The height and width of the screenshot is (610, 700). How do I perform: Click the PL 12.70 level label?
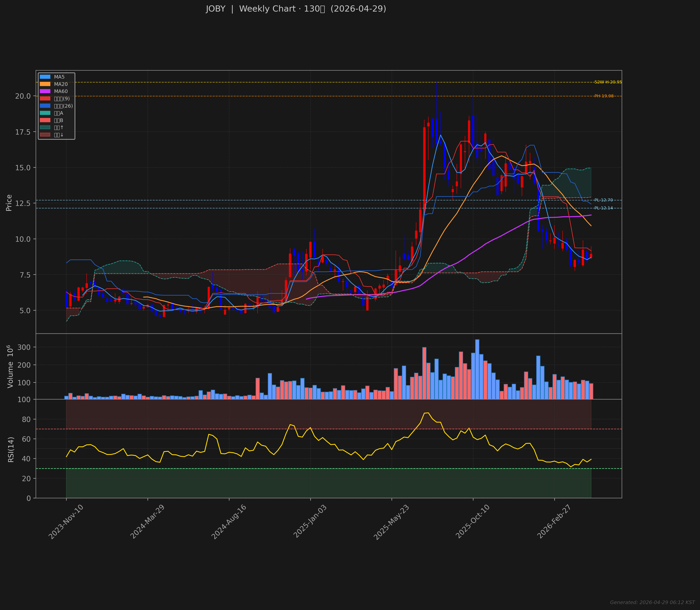coord(603,200)
